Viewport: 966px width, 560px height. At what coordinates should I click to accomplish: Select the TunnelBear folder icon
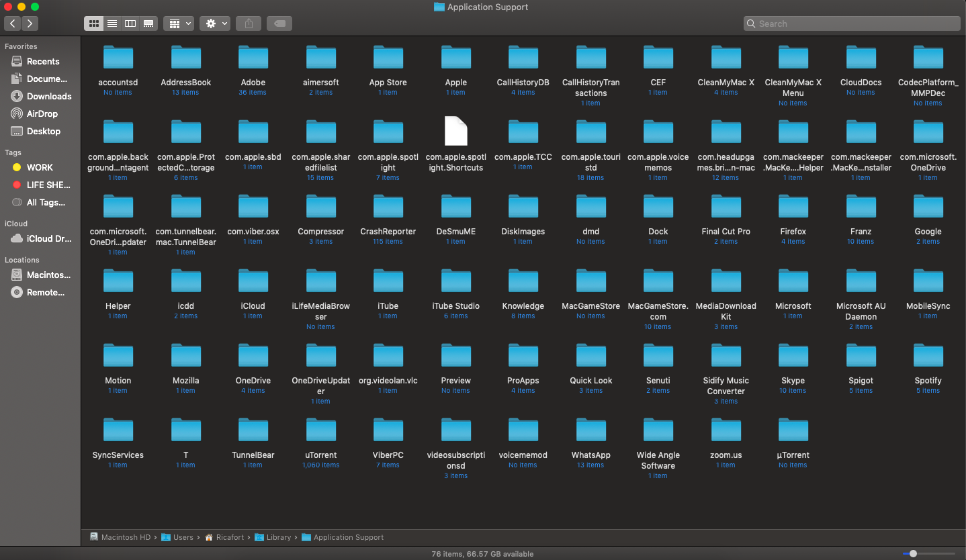tap(253, 430)
